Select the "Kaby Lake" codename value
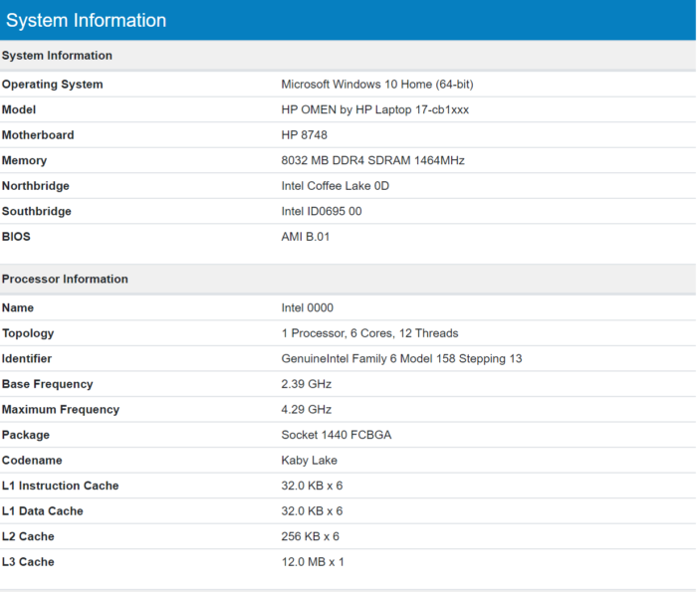This screenshot has height=592, width=700. click(x=309, y=461)
